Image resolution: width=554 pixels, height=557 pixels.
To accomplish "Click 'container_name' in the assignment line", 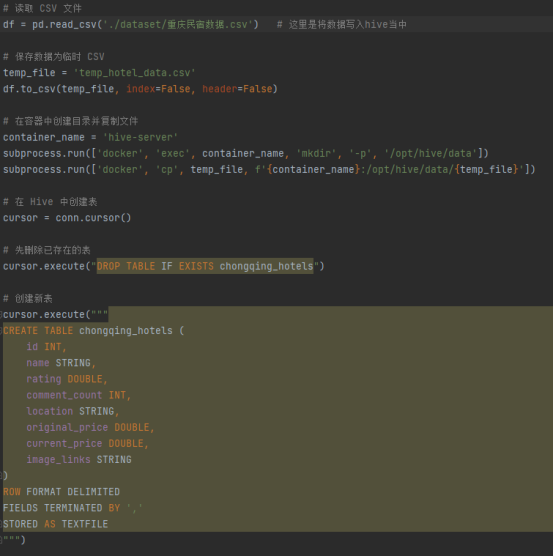I will tap(44, 137).
